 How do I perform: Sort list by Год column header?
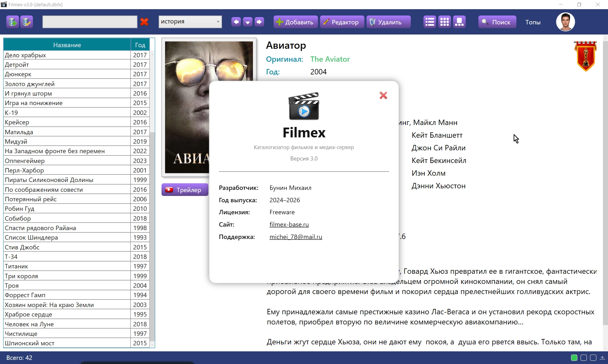point(140,45)
